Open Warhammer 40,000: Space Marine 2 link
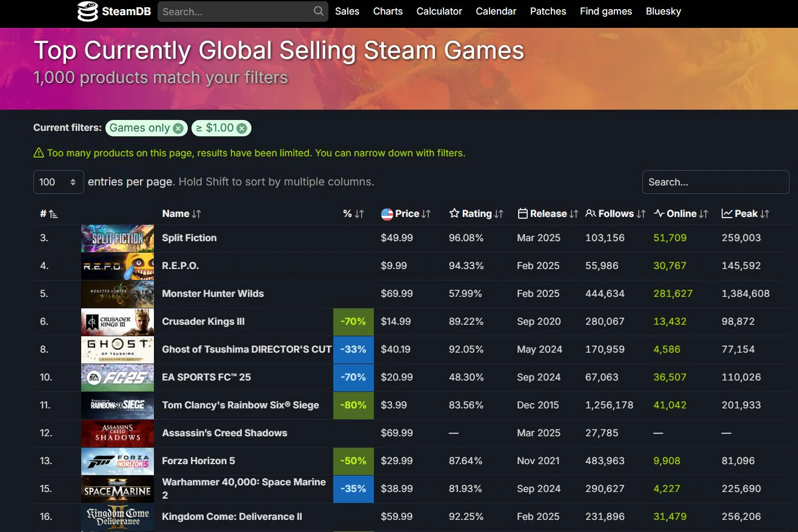 tap(244, 488)
